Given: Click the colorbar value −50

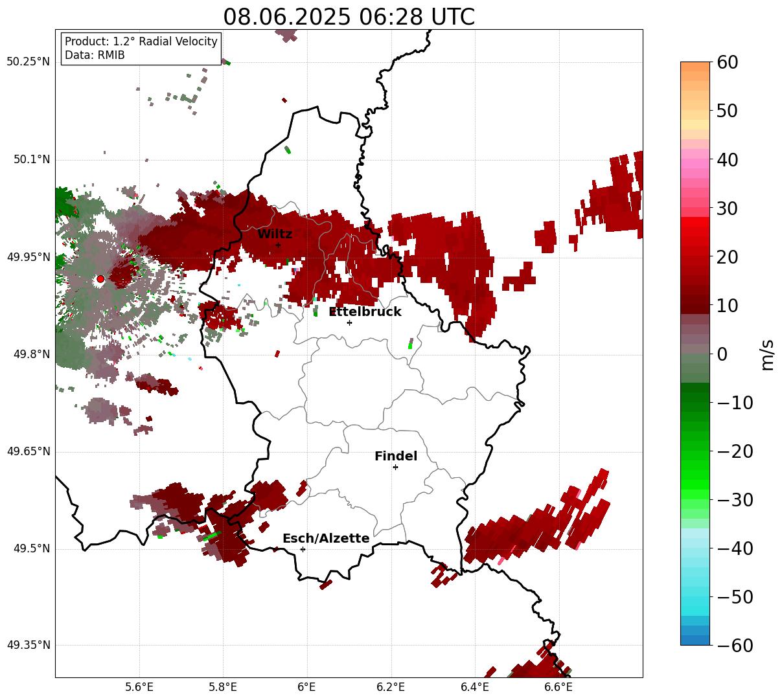Looking at the screenshot, I should click(735, 597).
